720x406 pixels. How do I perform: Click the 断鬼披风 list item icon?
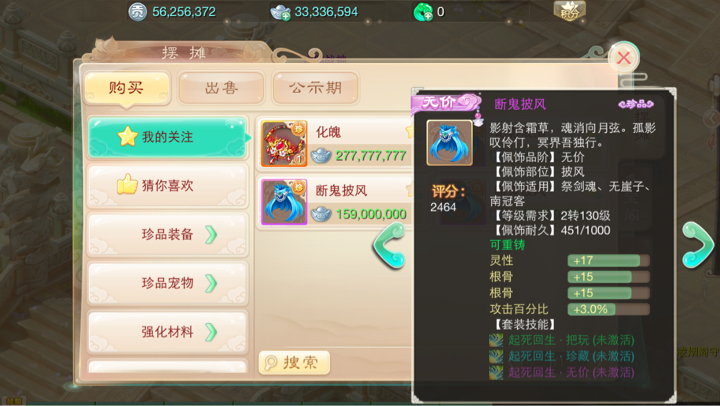[x=284, y=202]
